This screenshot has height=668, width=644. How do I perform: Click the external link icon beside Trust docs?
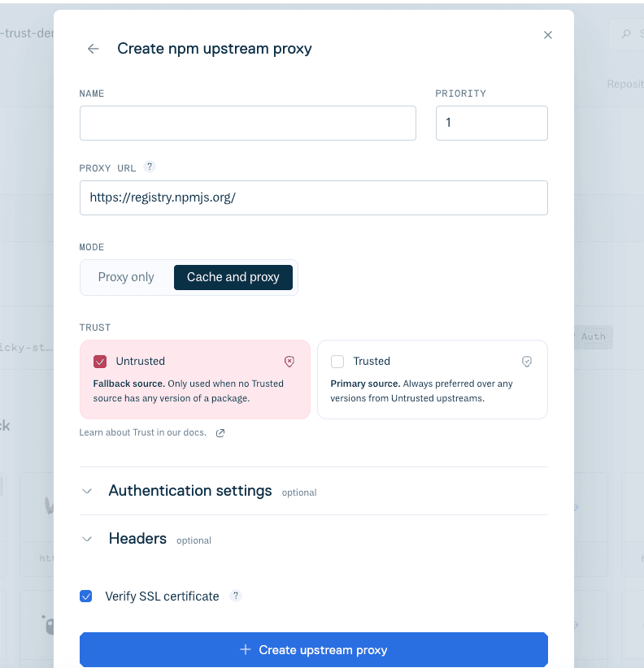[220, 433]
